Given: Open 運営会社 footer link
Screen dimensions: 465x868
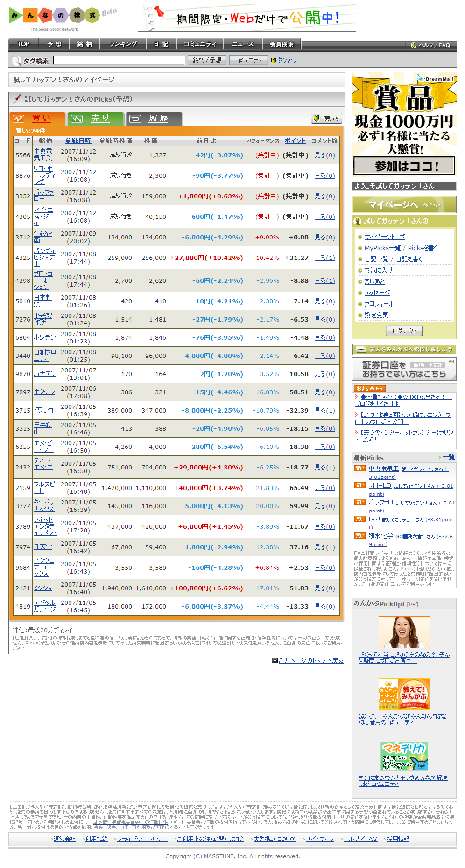Looking at the screenshot, I should [x=64, y=839].
